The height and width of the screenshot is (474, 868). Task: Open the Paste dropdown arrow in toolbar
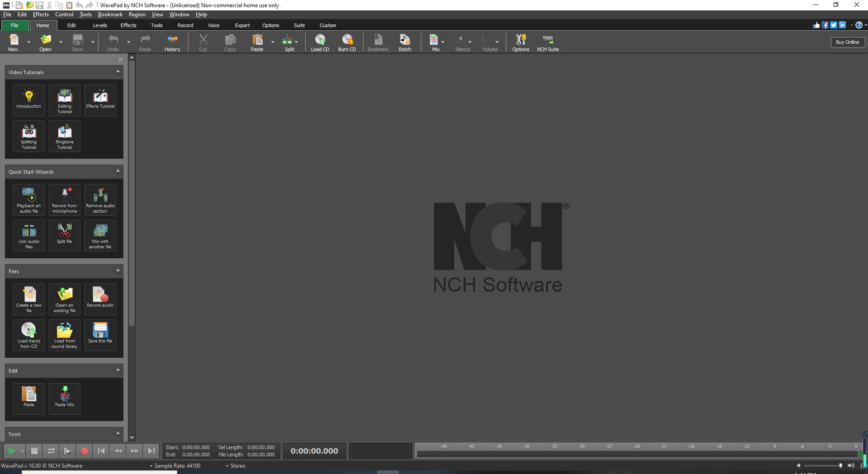pyautogui.click(x=273, y=42)
